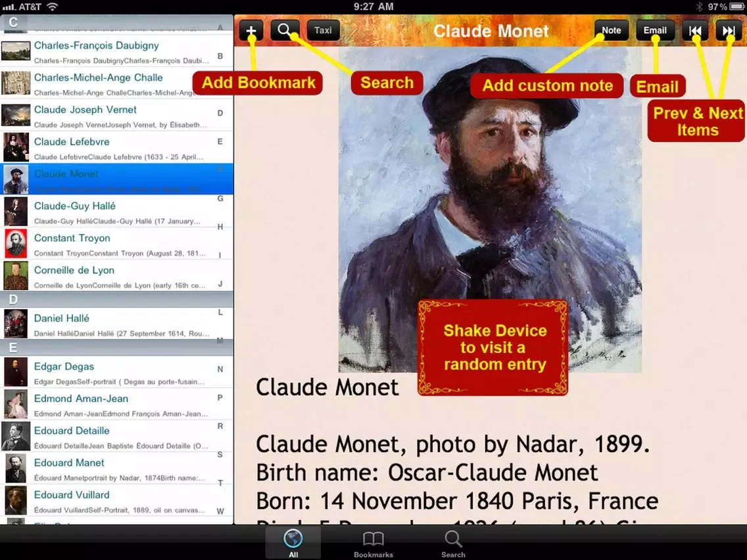The image size is (747, 560).
Task: Jump to letter S in index
Action: click(220, 455)
